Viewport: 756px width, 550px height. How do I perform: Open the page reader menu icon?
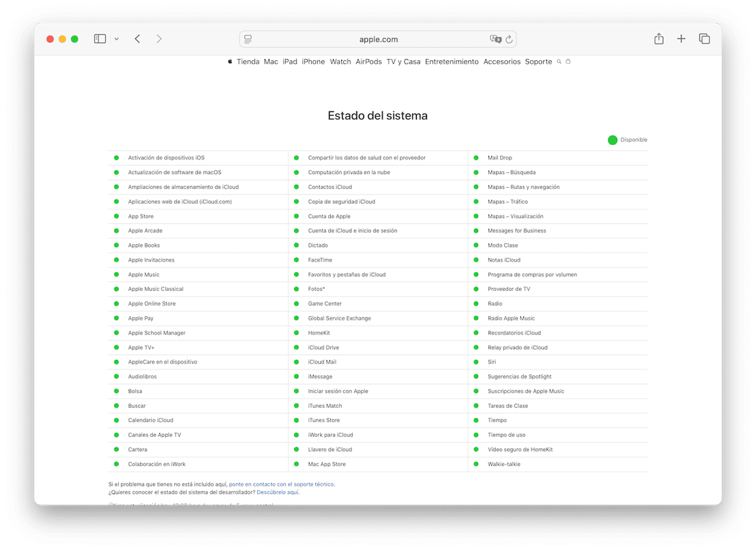pos(248,39)
